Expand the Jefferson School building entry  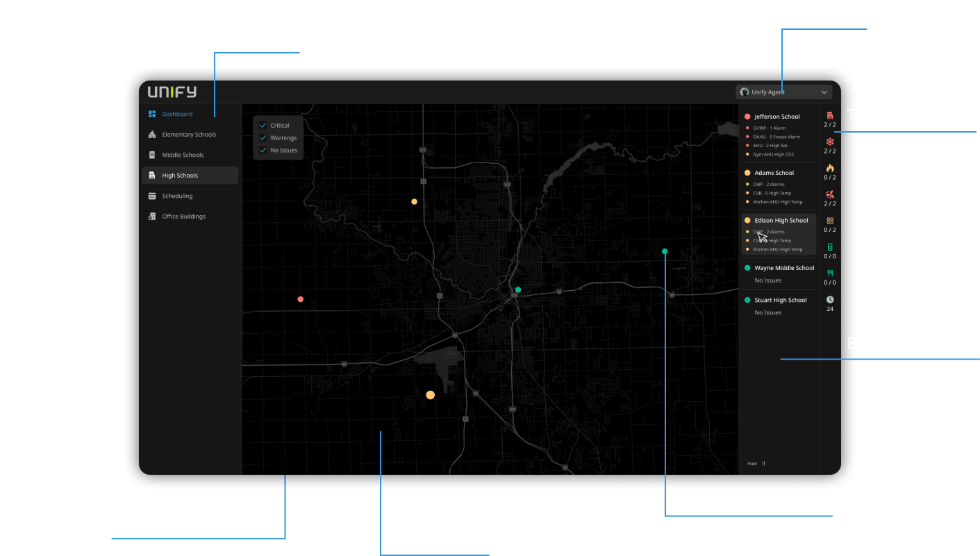click(x=776, y=117)
